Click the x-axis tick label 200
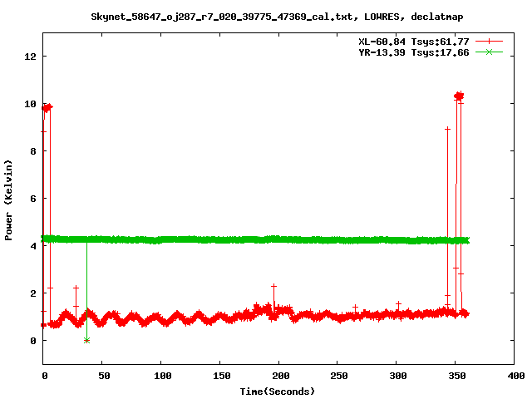This screenshot has width=532, height=399. coord(281,376)
